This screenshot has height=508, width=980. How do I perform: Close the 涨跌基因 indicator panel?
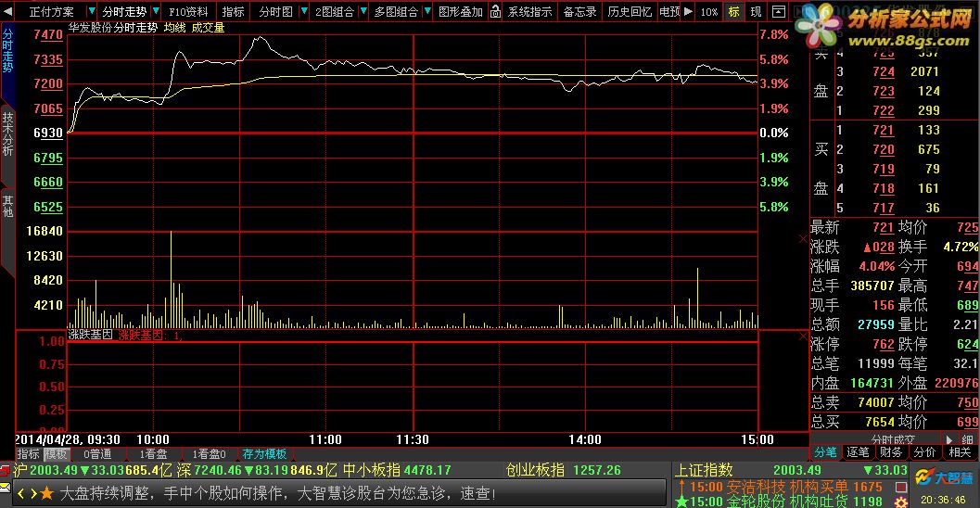coord(803,337)
